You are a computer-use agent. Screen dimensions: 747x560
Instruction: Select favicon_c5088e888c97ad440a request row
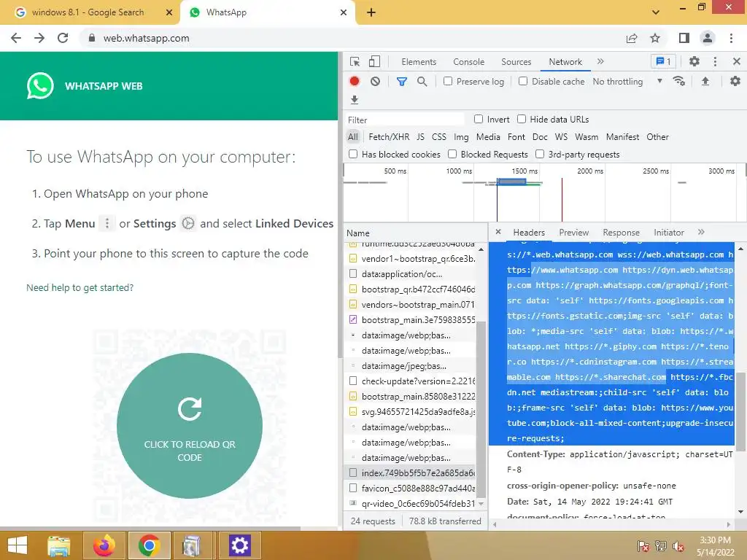(410, 488)
